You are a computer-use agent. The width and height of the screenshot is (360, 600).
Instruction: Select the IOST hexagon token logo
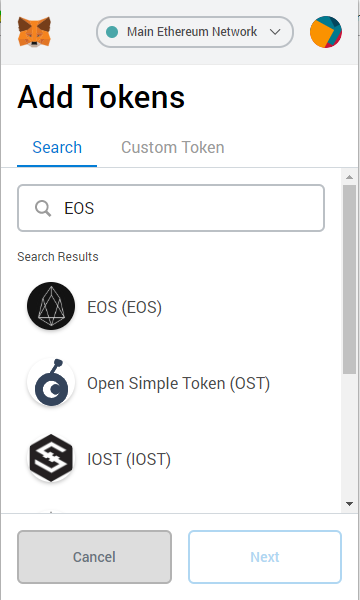(x=51, y=458)
